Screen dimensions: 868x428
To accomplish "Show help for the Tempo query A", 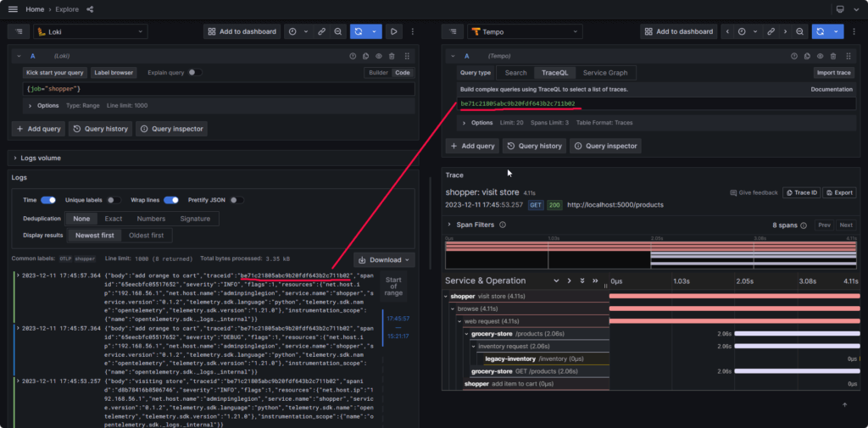I will coord(793,56).
